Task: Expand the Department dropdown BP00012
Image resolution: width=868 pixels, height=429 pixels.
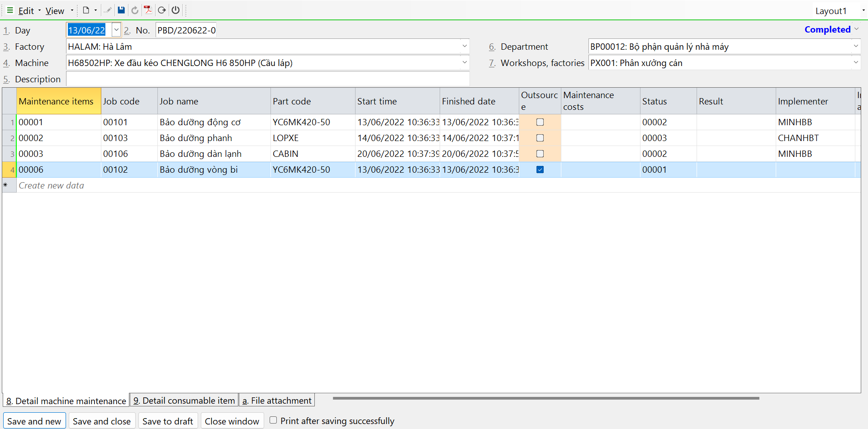Action: tap(856, 46)
